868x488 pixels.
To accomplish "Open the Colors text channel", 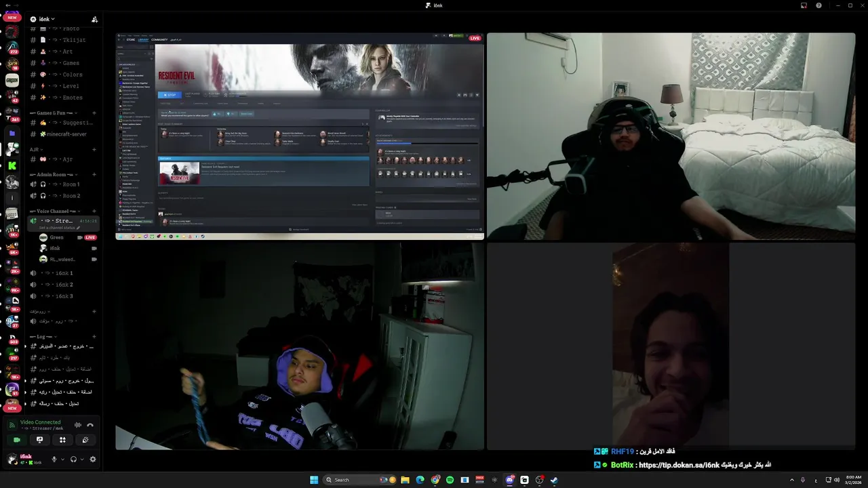I will [64, 75].
